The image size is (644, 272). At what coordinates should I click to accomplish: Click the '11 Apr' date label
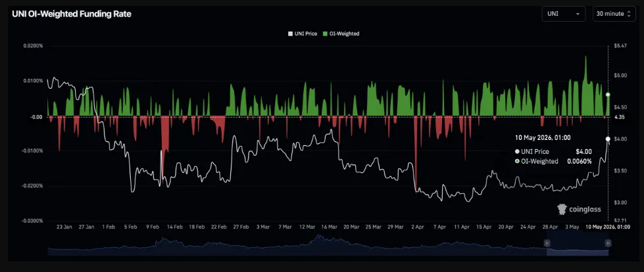[x=462, y=227]
